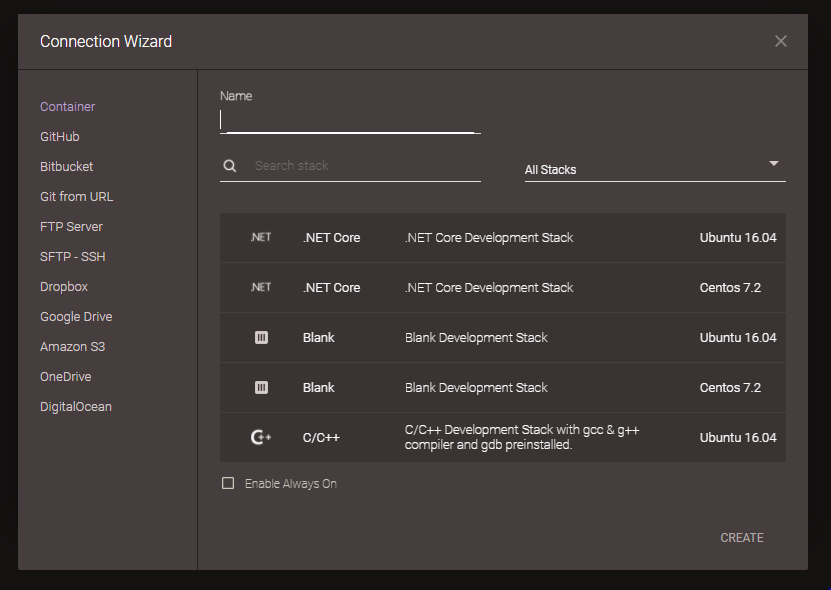Click the .NET Core Centos stack icon
This screenshot has height=590, width=831.
point(261,287)
